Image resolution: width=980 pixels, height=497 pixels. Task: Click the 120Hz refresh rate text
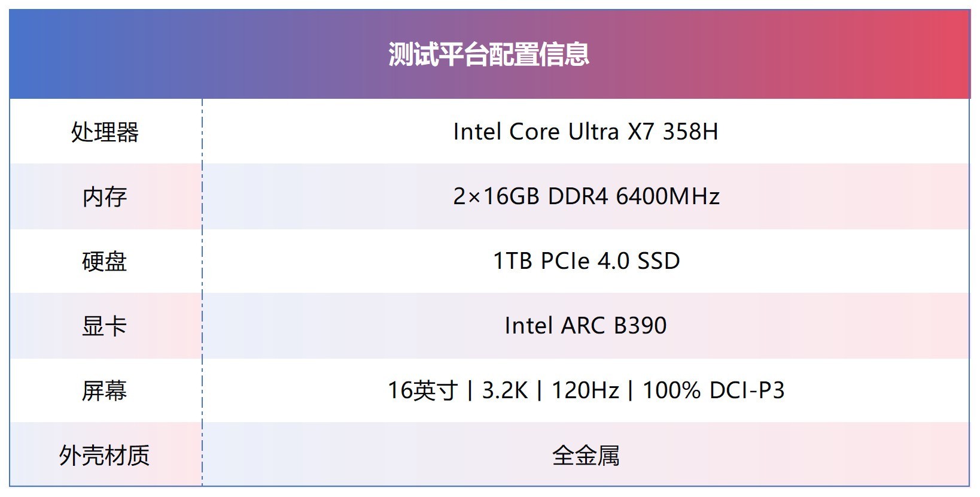tap(585, 390)
